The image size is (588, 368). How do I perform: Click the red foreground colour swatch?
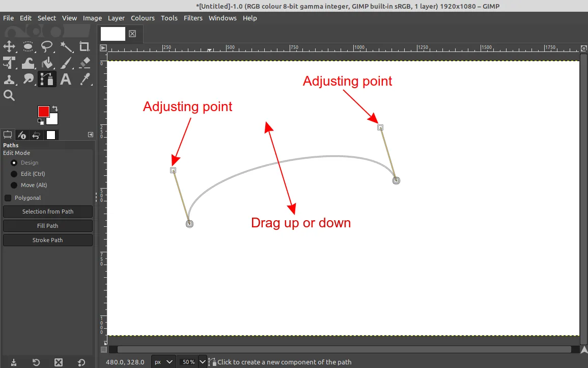point(43,111)
